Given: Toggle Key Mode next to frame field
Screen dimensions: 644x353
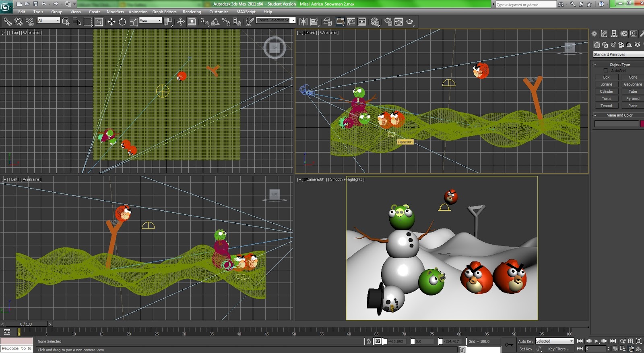Looking at the screenshot, I should (x=580, y=349).
